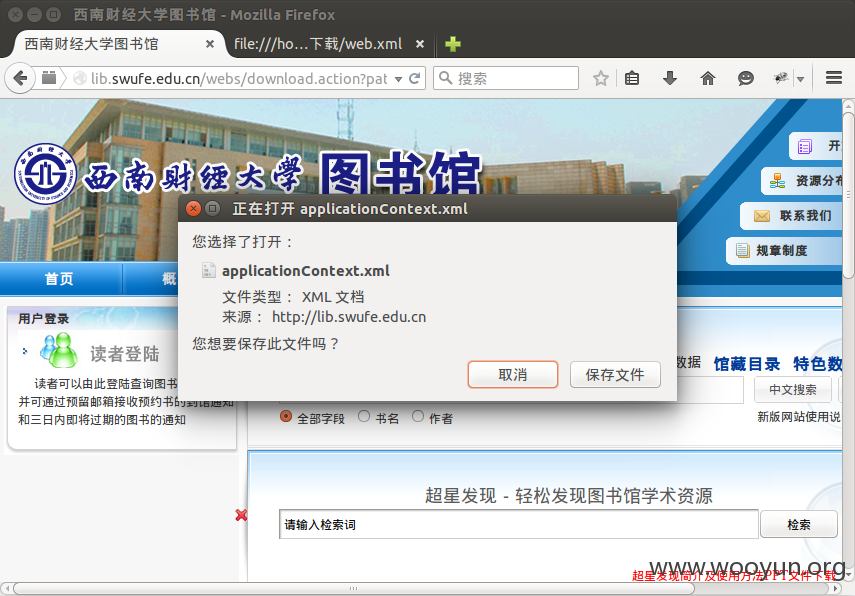This screenshot has width=855, height=596.
Task: Close the web.xml file tab
Action: 420,44
